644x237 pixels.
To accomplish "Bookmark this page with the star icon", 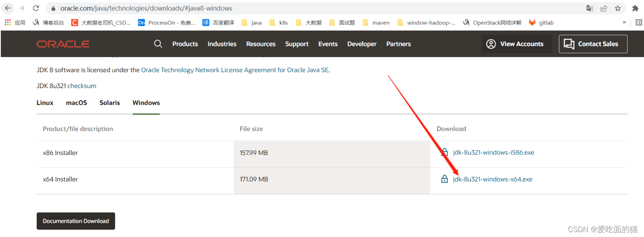I will (618, 8).
